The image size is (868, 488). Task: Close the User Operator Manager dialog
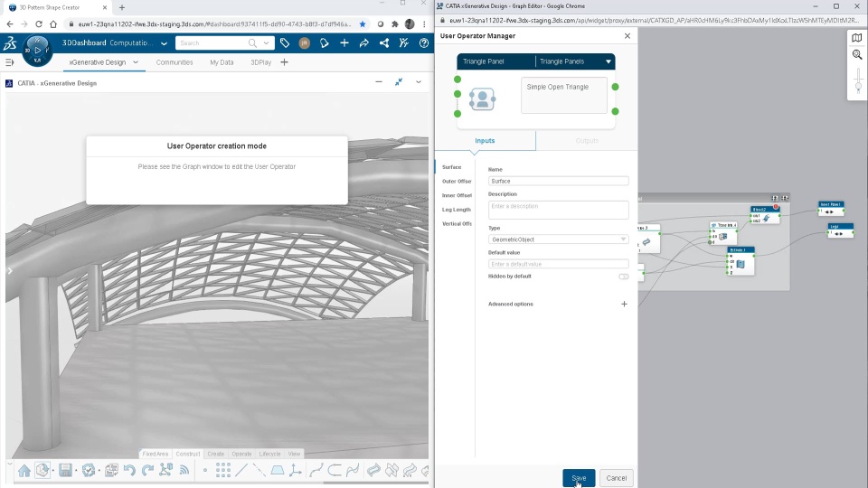(627, 36)
